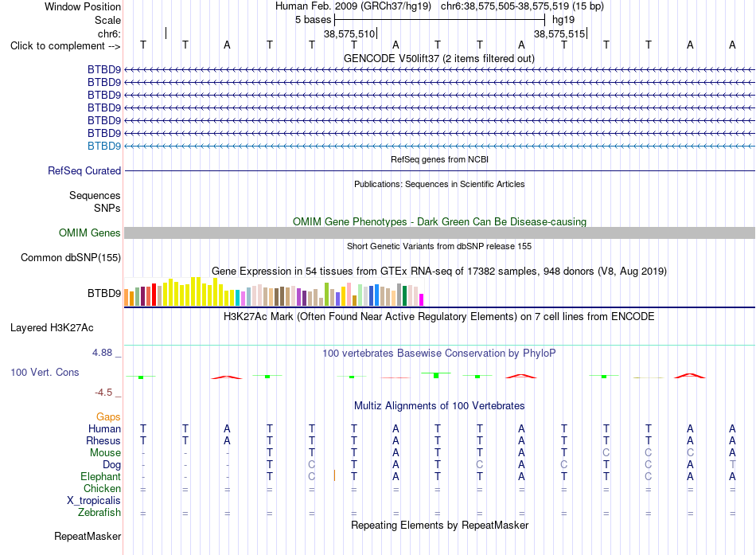Click the gray OMIM Genes item bar
The height and width of the screenshot is (555, 756).
coord(439,233)
